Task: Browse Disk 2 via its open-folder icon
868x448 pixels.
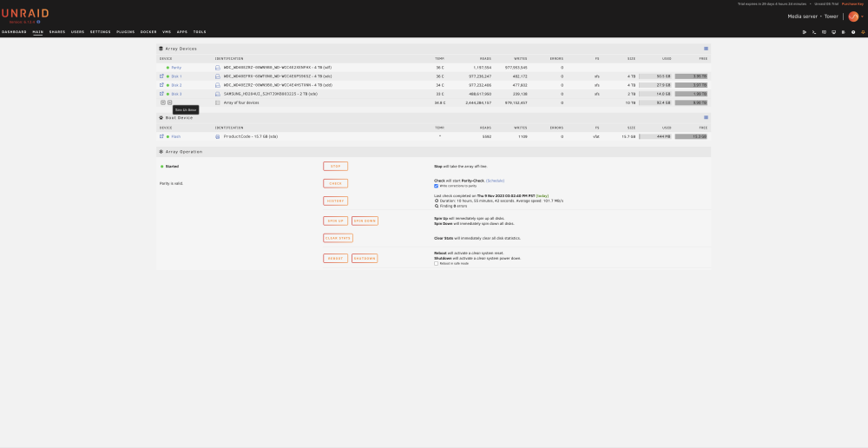Action: coord(161,85)
